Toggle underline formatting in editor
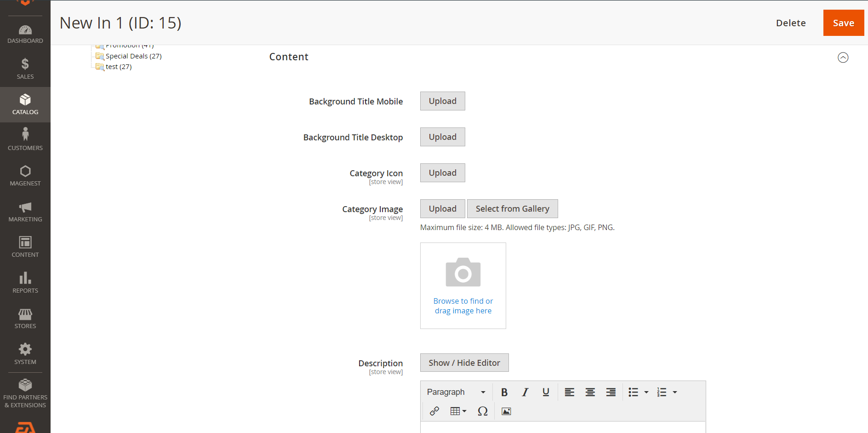This screenshot has height=433, width=868. point(546,392)
